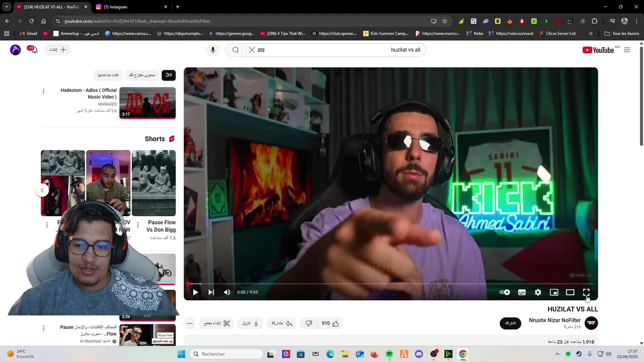Toggle the autoplay switch in the player

coord(505,292)
